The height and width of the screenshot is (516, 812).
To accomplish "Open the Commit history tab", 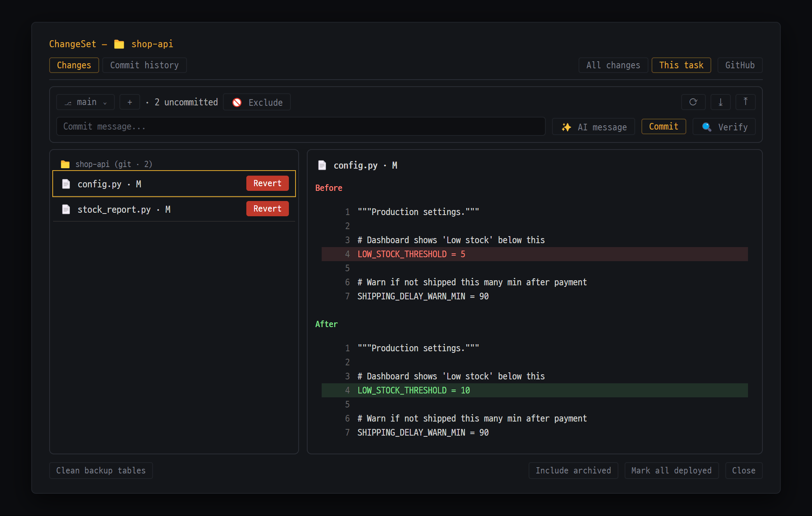I will (x=144, y=65).
